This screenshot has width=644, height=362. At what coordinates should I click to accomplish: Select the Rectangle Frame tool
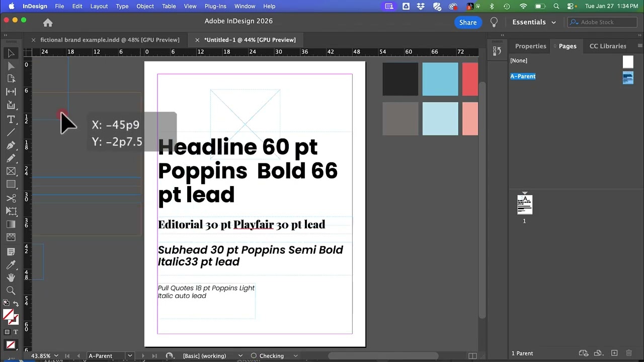click(11, 171)
